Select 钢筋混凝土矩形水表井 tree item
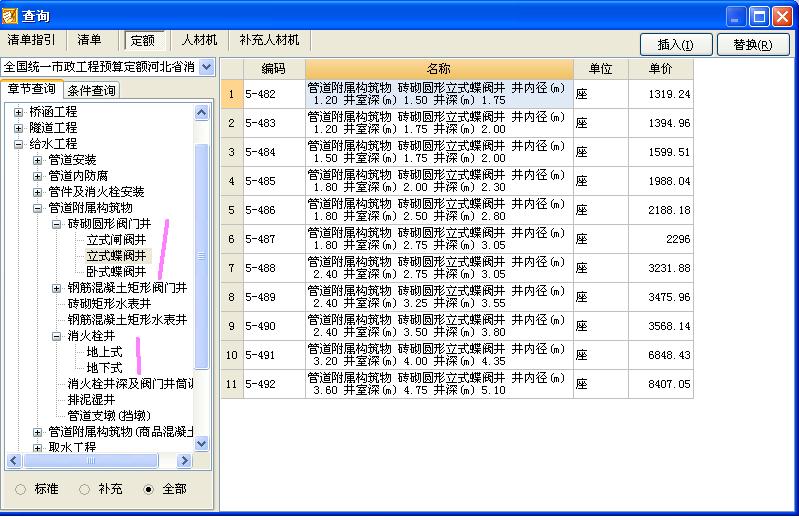The image size is (799, 520). coord(127,320)
